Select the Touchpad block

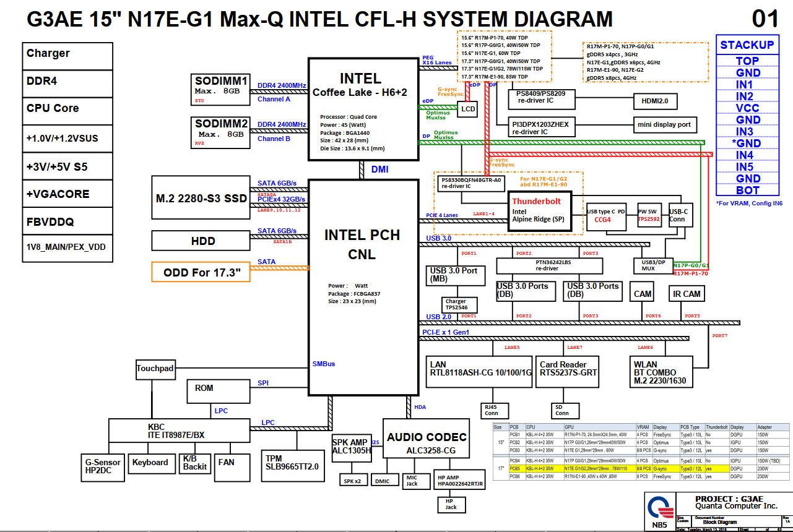point(155,369)
